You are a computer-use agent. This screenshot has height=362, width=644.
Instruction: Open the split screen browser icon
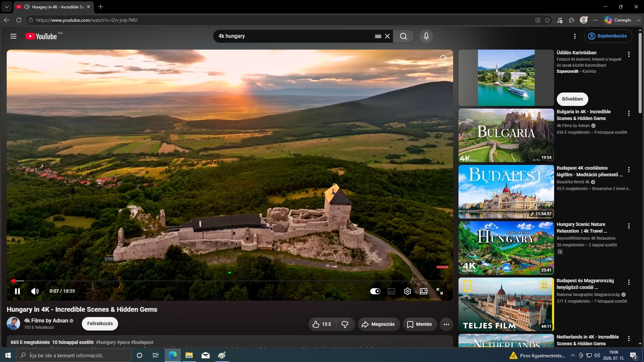pos(538,20)
